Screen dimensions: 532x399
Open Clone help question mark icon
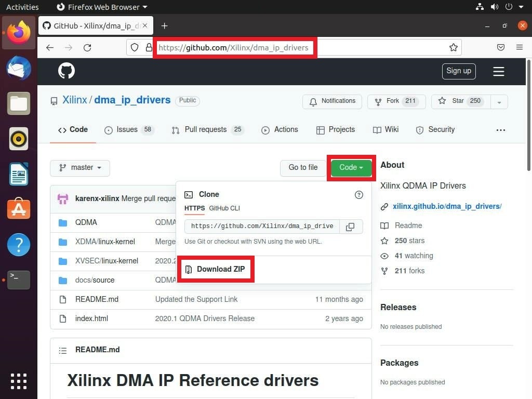pyautogui.click(x=358, y=195)
